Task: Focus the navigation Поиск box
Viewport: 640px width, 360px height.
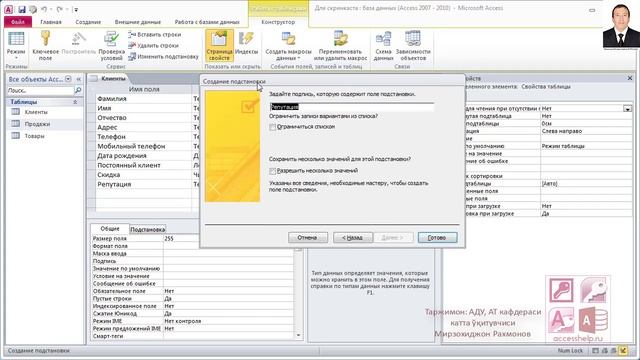Action: point(40,90)
